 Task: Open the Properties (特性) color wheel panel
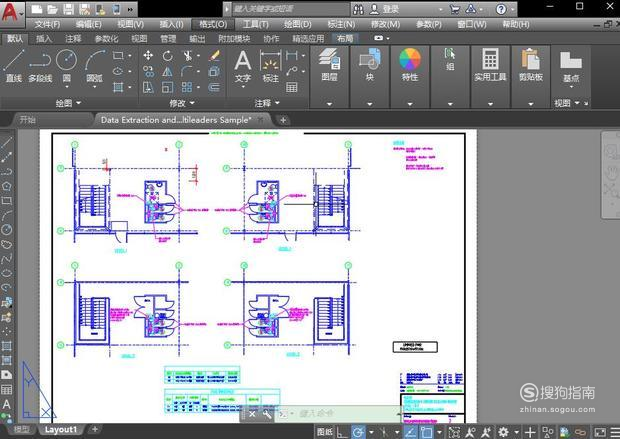[410, 65]
